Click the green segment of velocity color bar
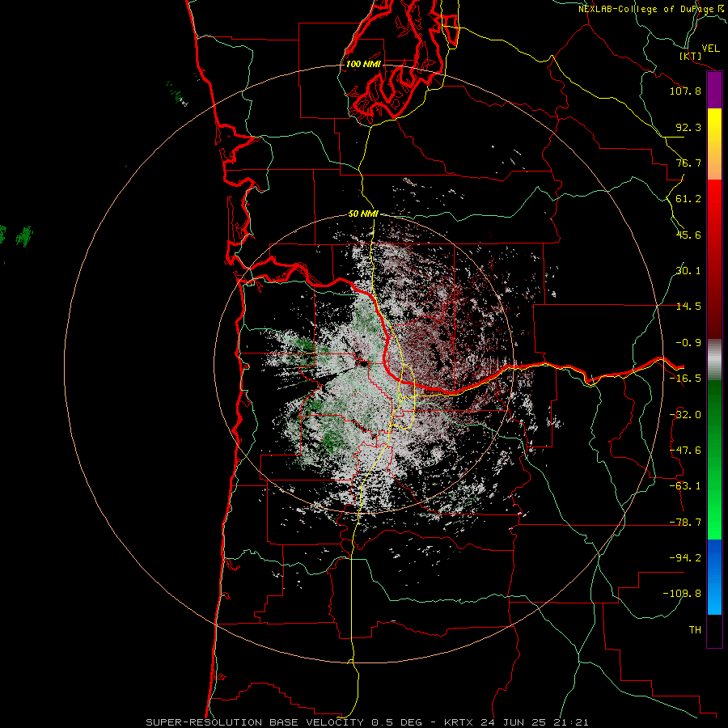Screen dimensions: 728x728 click(714, 459)
